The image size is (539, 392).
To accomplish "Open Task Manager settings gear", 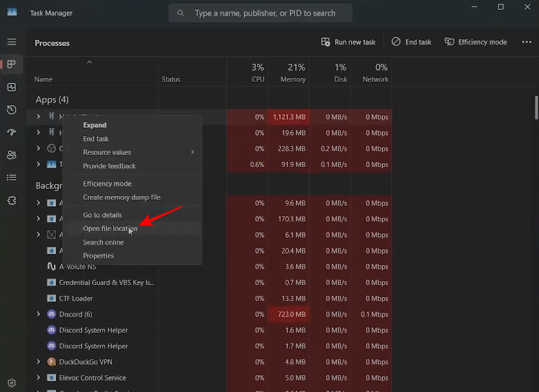I will (x=11, y=383).
